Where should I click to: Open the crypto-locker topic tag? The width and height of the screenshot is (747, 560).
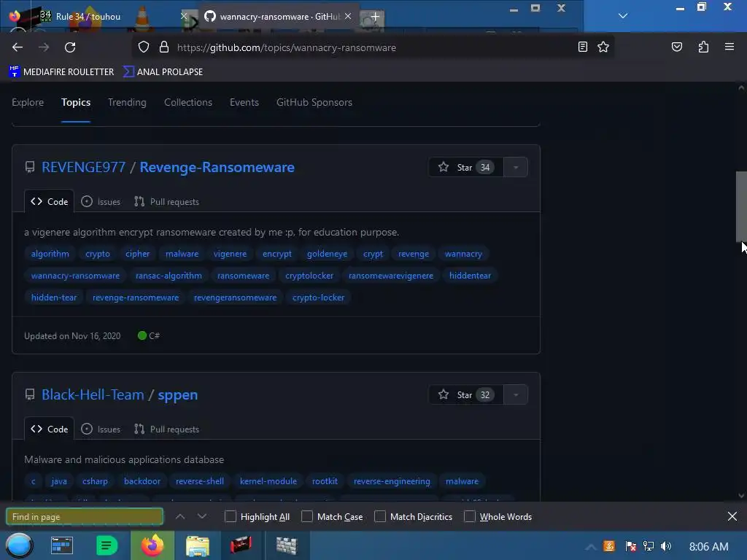point(318,297)
